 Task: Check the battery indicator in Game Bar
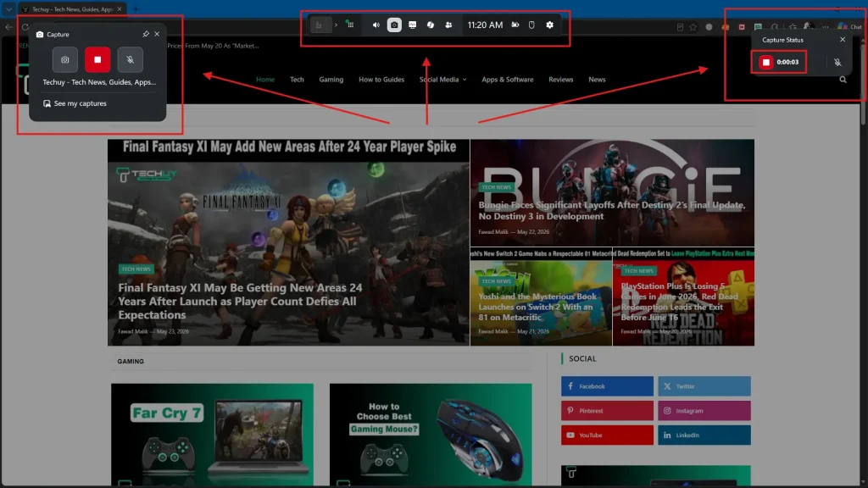(515, 25)
